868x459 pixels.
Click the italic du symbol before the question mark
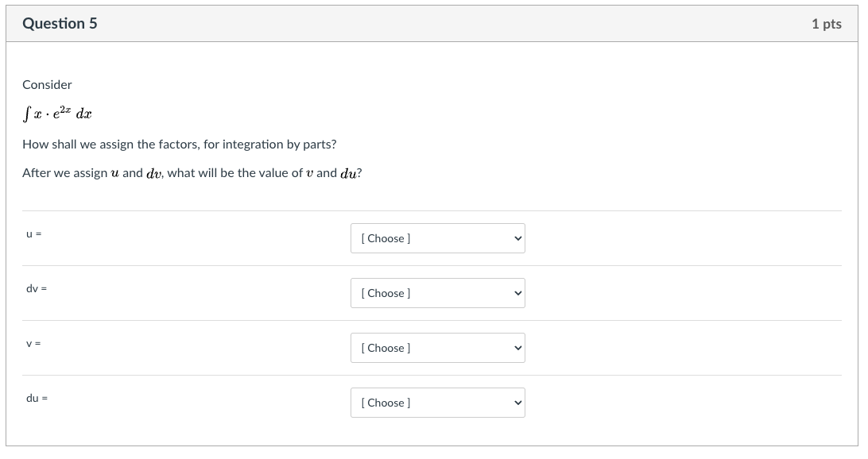[348, 174]
